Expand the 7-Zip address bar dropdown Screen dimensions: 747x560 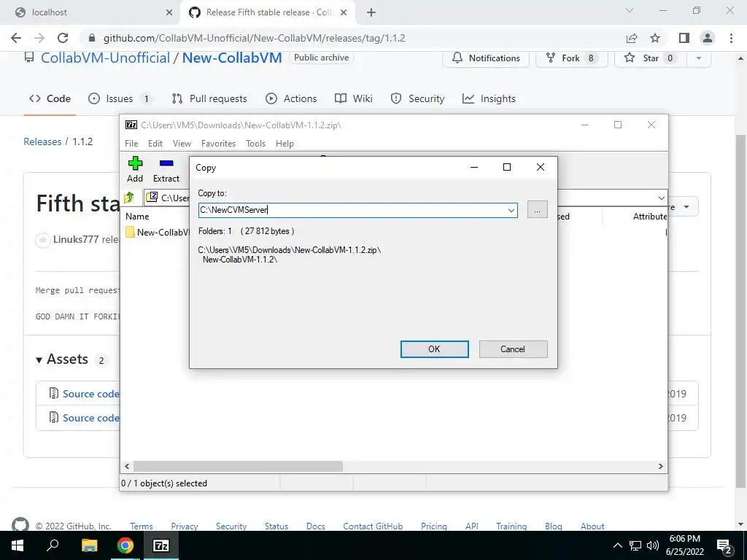click(x=661, y=198)
